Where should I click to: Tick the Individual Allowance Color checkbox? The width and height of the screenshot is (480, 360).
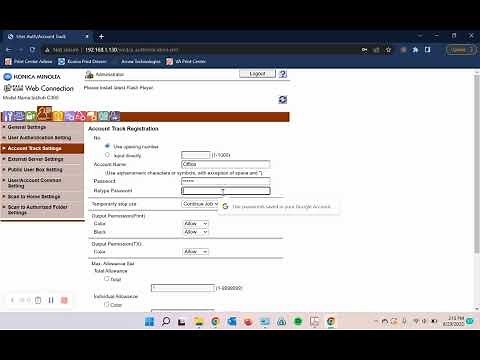pos(107,304)
